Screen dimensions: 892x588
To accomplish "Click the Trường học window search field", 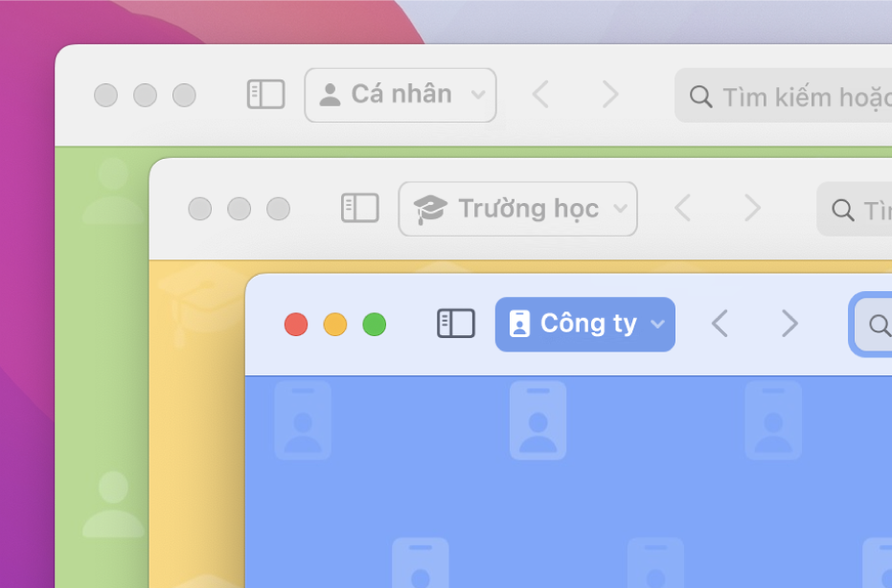I will (855, 210).
